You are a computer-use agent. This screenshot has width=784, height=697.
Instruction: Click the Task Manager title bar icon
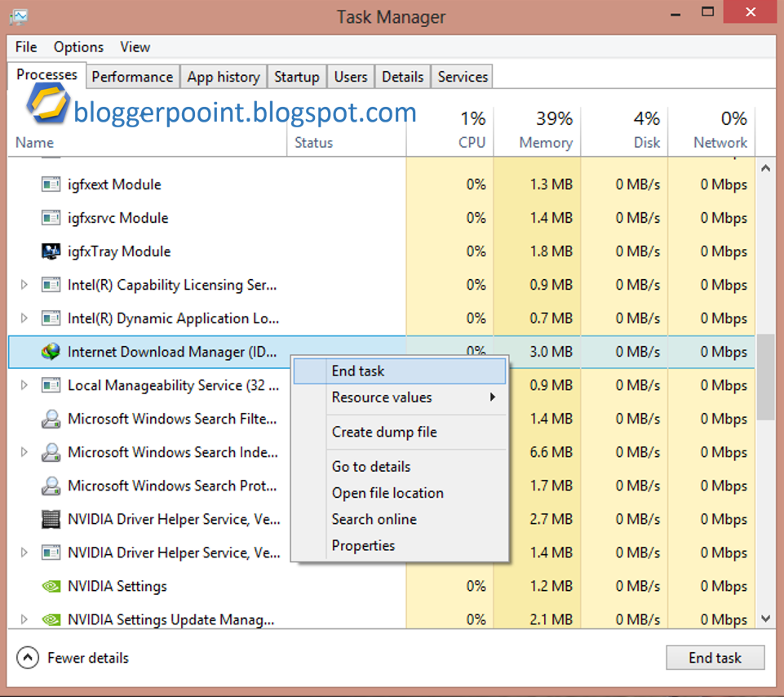(19, 17)
